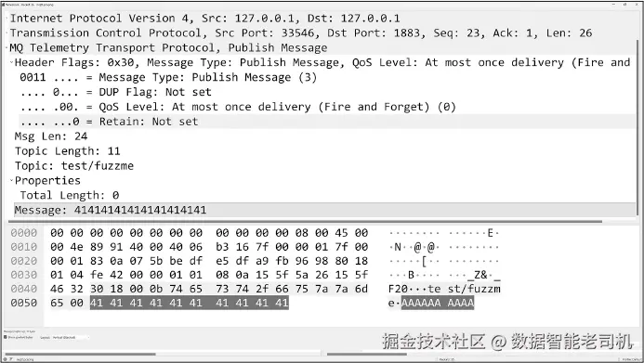Viewport: 644px width, 363px height.
Task: Click the Profile: Default status bar entry
Action: click(631, 359)
